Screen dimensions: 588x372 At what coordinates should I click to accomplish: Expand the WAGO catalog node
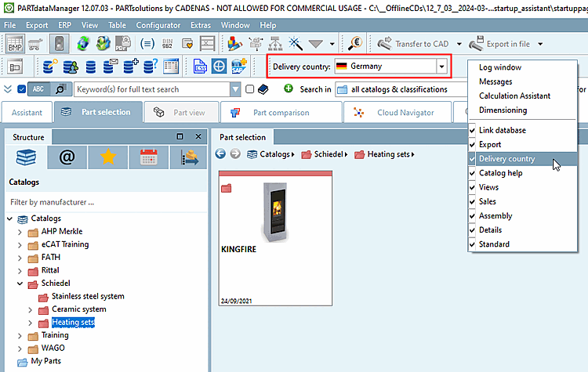coord(20,349)
